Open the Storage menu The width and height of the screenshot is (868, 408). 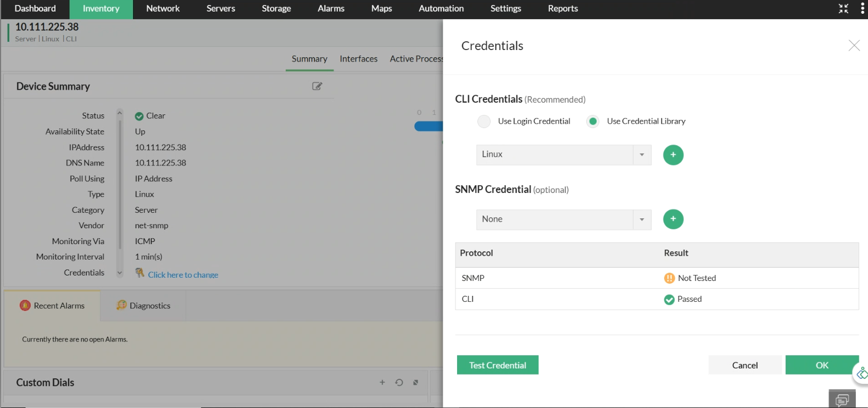(x=276, y=9)
